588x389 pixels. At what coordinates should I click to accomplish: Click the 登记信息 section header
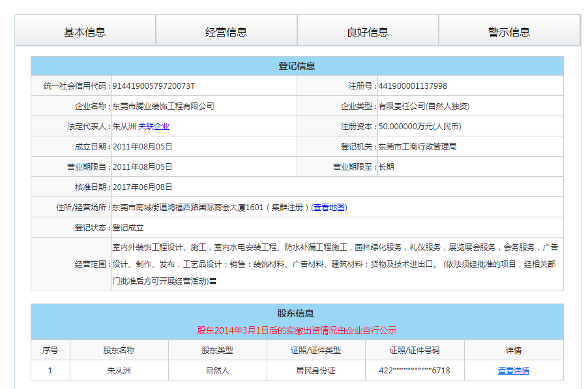tap(297, 66)
